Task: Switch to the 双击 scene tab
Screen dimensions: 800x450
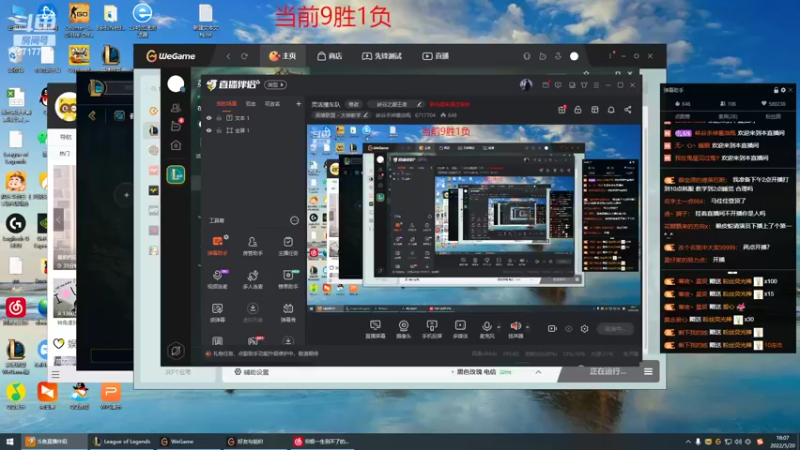Action: [251, 104]
